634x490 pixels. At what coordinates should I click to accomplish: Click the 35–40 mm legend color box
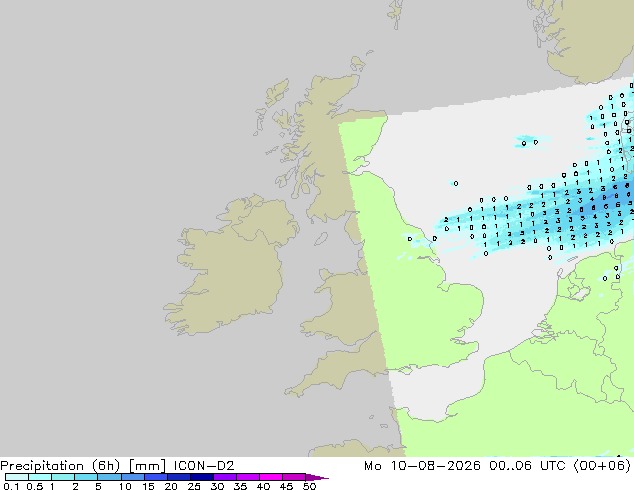click(247, 477)
